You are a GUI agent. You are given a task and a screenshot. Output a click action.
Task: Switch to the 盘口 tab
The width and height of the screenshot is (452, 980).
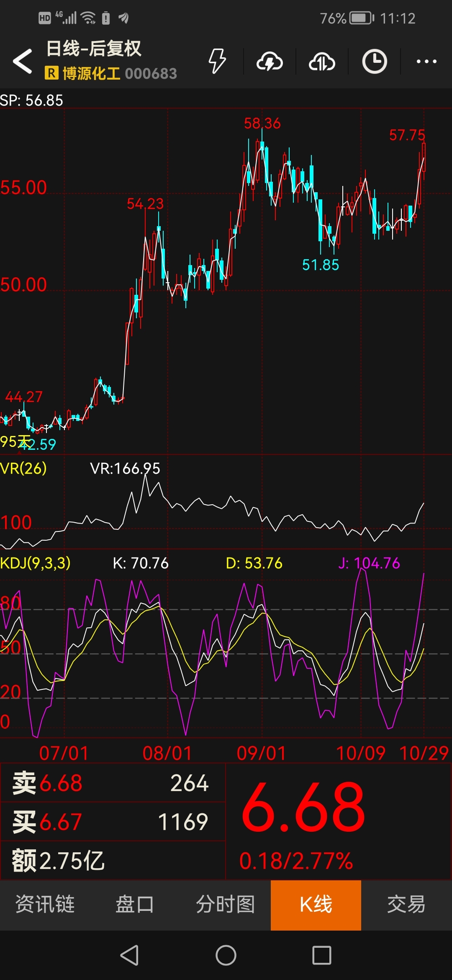click(x=135, y=905)
